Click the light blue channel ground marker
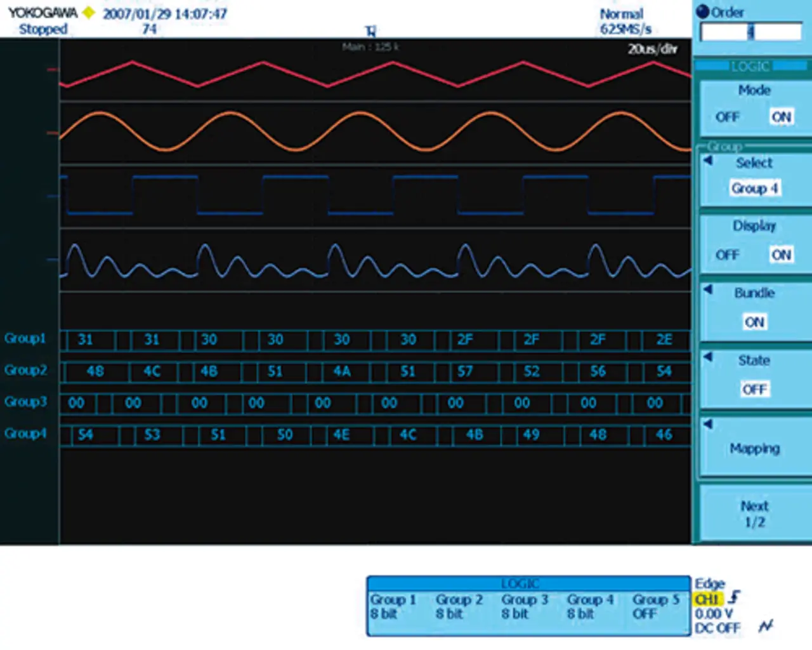 click(x=52, y=259)
